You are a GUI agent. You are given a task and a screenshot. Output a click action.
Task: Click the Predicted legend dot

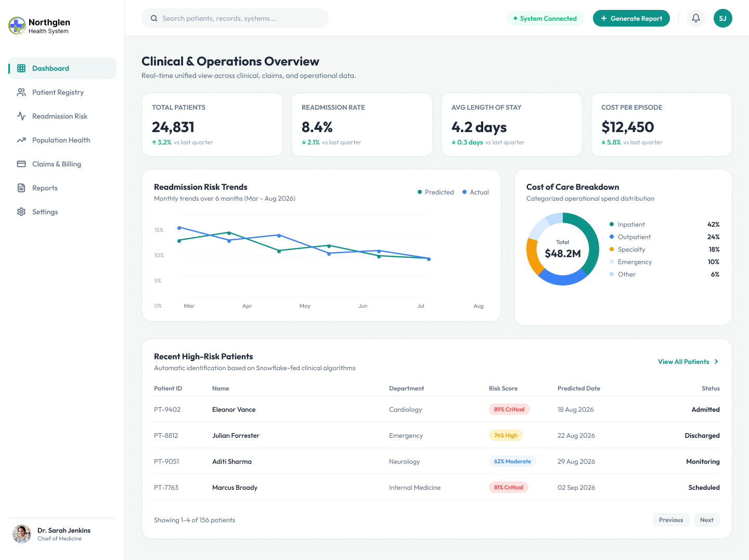point(420,192)
